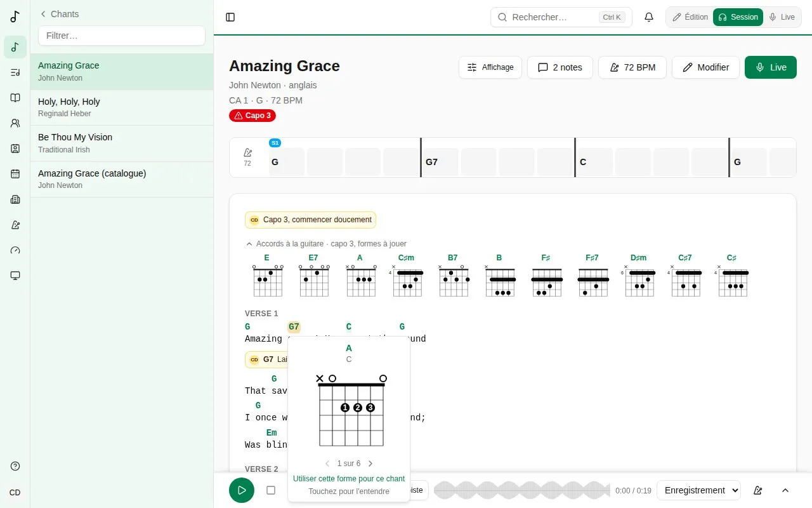This screenshot has height=508, width=812.
Task: Open the people/team icon in the sidebar
Action: point(15,123)
